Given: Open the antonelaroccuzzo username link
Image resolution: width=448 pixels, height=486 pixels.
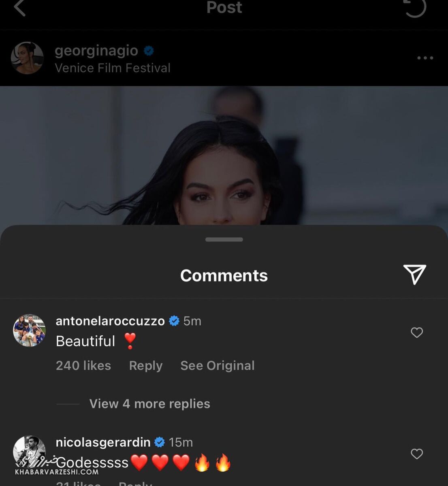Looking at the screenshot, I should tap(110, 321).
